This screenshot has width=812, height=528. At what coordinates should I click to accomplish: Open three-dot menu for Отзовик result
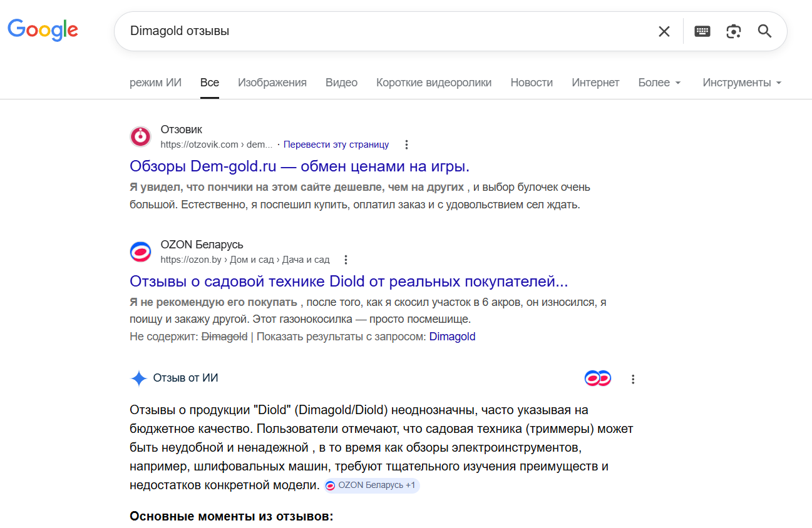(406, 145)
